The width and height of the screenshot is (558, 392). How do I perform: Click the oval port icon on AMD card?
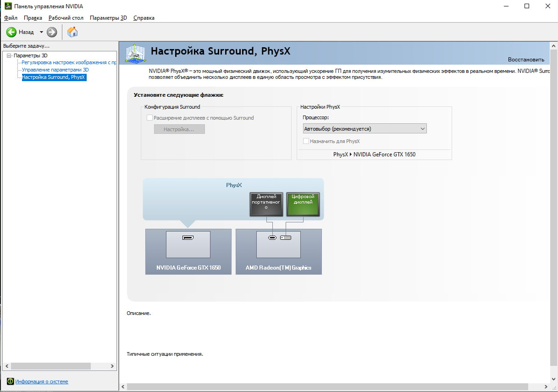point(272,238)
